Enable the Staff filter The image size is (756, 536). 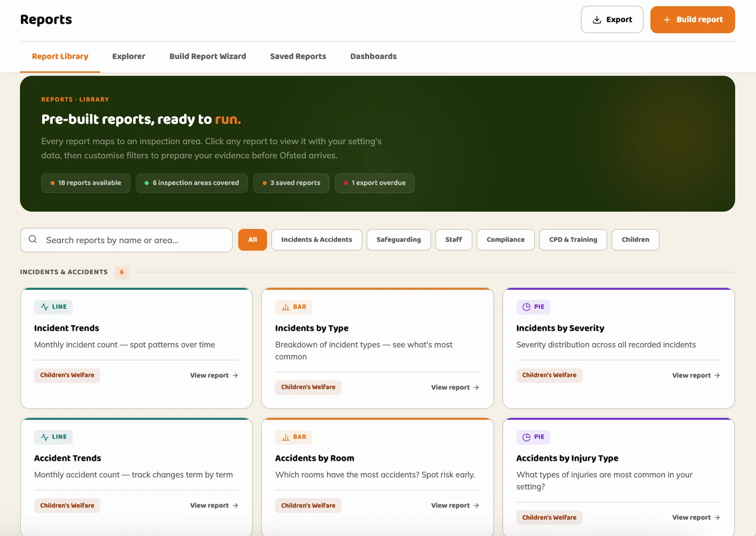point(453,240)
